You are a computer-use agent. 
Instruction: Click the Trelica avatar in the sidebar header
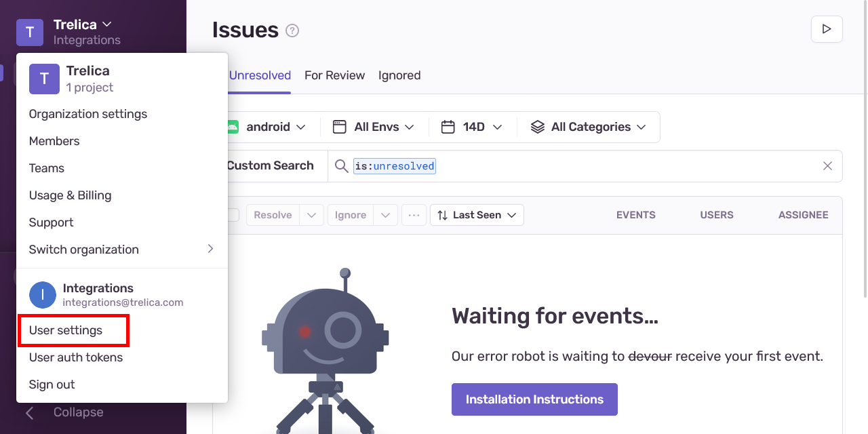[x=30, y=32]
